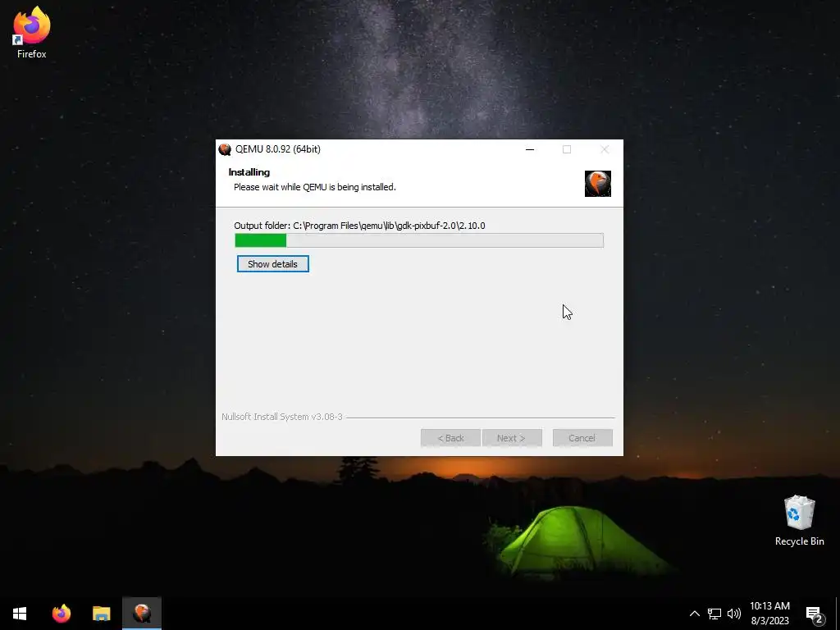Image resolution: width=840 pixels, height=630 pixels.
Task: Select the QEMU installer taskbar icon
Action: tap(142, 614)
